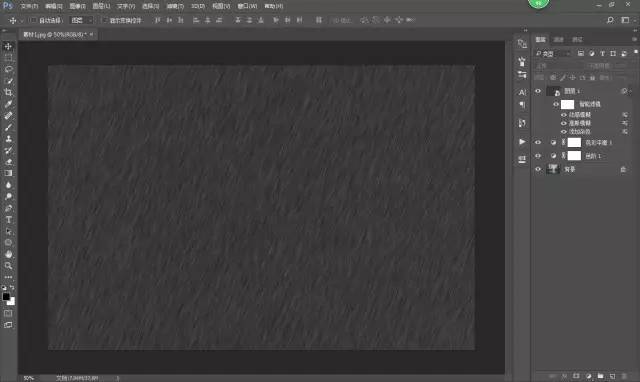
Task: Toggle visibility of the smart filters mask
Action: tap(556, 104)
